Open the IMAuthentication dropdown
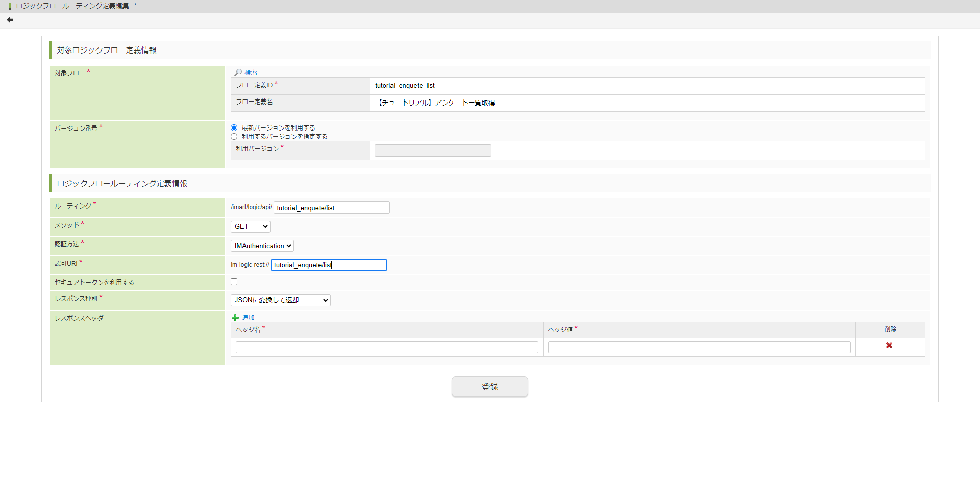Screen dimensions: 980x486 pyautogui.click(x=262, y=246)
